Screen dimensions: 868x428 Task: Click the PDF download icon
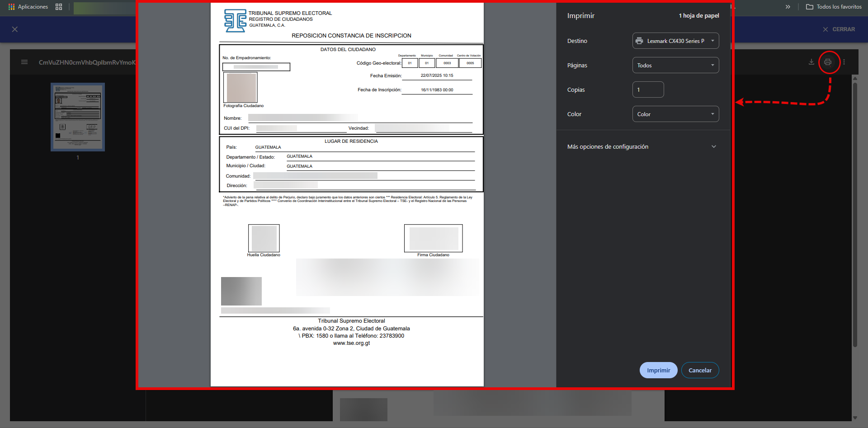(x=811, y=62)
